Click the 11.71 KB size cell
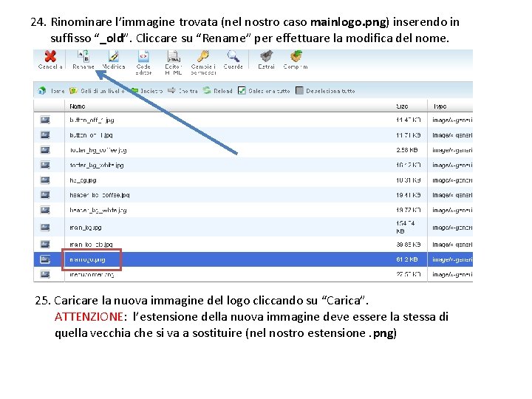Viewport: 532px width, 399px height. coord(409,135)
